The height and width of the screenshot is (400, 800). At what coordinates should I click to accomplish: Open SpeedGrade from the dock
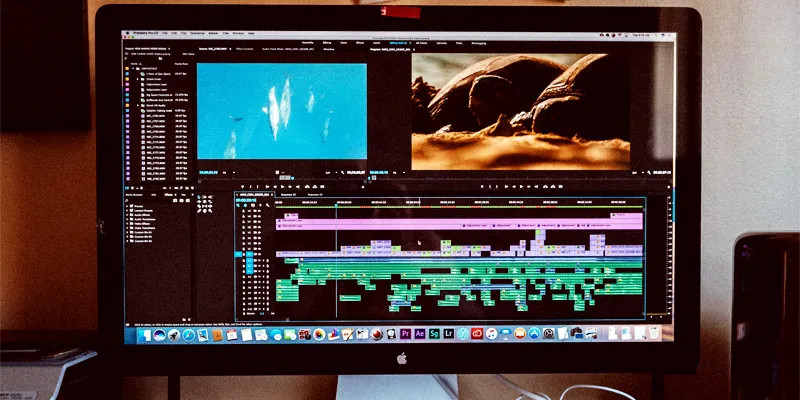coord(434,334)
